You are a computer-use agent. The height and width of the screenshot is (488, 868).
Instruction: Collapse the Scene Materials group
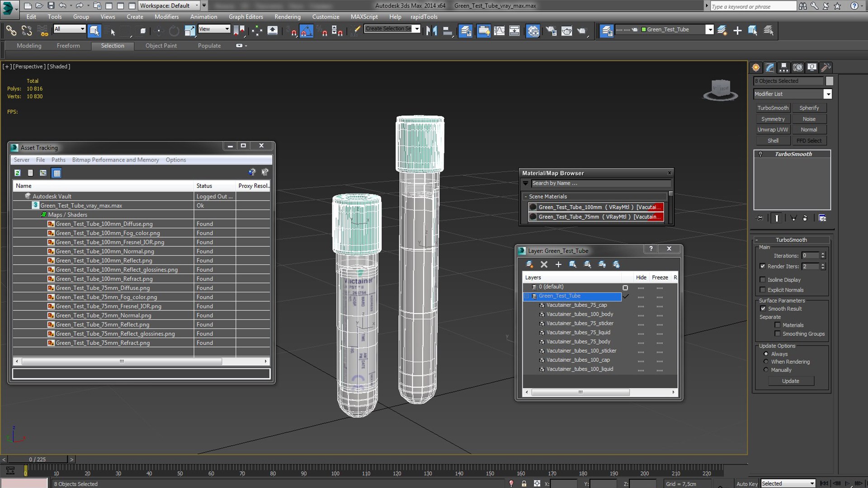coord(526,197)
